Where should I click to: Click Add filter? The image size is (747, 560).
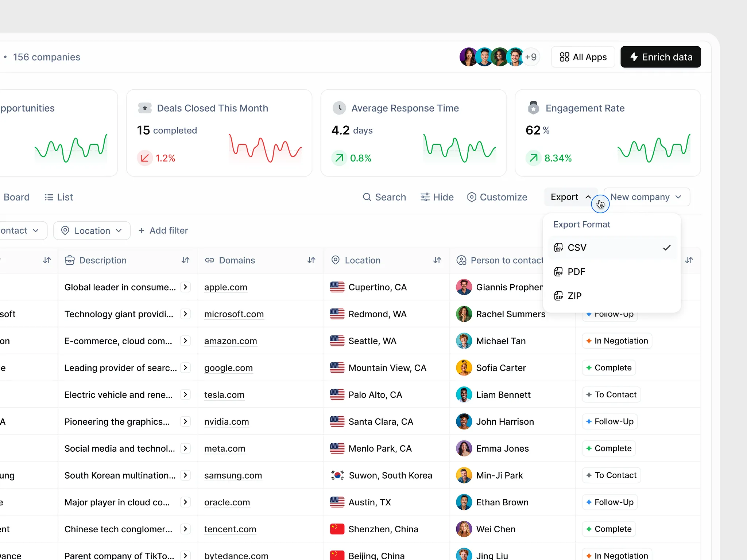(163, 231)
